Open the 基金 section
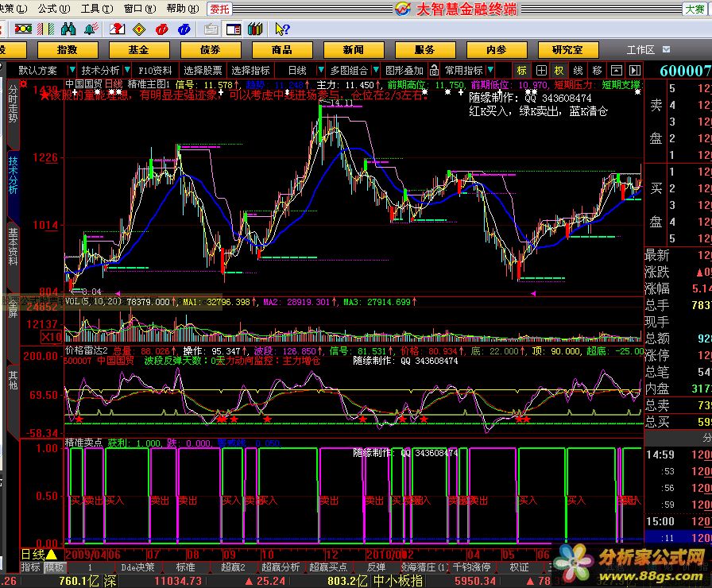The height and width of the screenshot is (588, 712). (x=139, y=50)
